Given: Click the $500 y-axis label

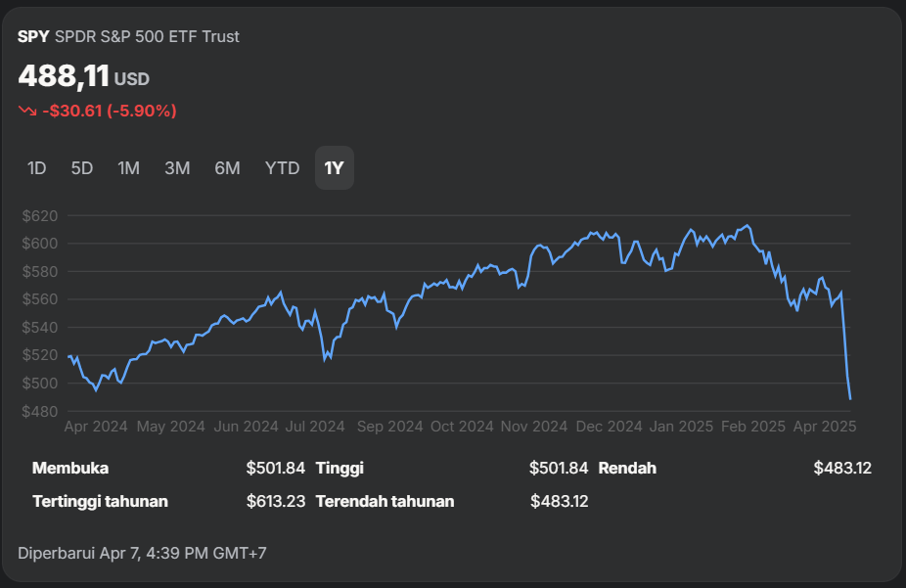Looking at the screenshot, I should pyautogui.click(x=40, y=383).
